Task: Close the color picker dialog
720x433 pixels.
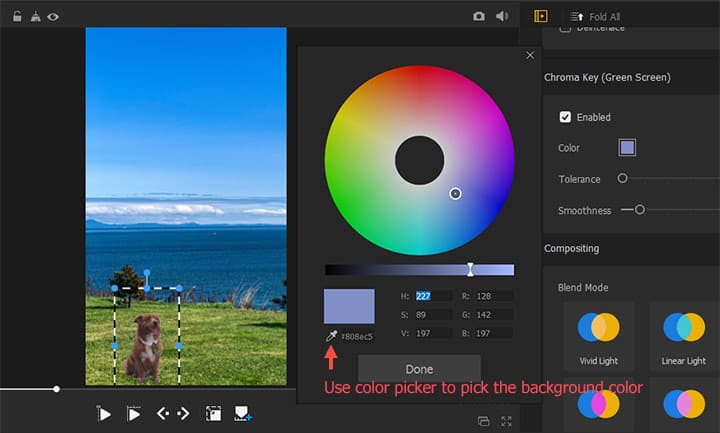Action: (530, 56)
